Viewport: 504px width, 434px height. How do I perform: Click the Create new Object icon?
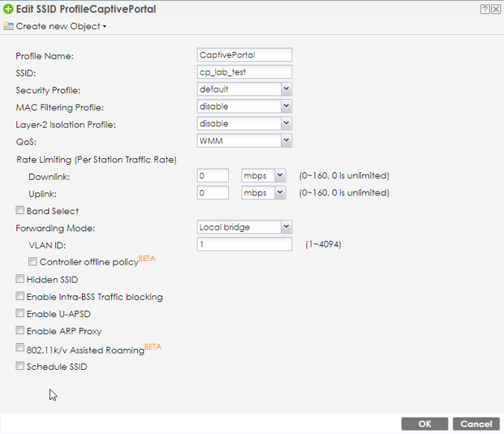(x=8, y=26)
